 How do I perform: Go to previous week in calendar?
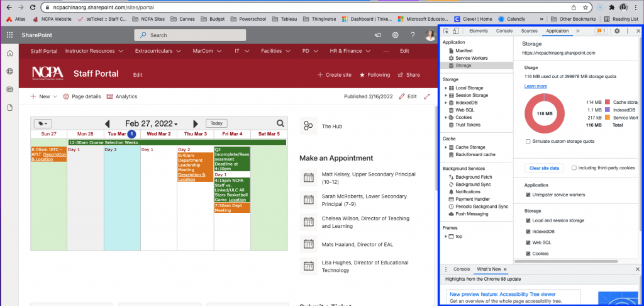click(x=108, y=124)
